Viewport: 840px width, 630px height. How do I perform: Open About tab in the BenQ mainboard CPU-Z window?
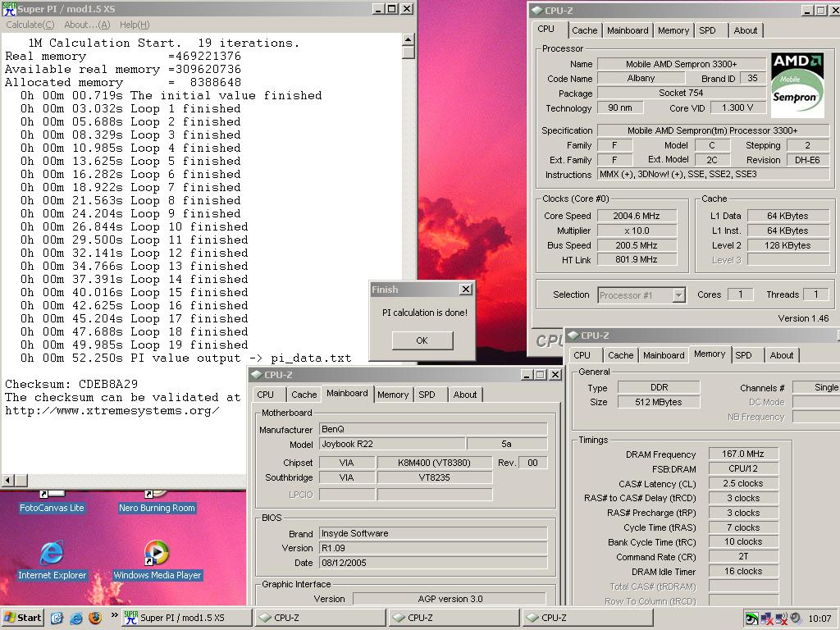click(x=465, y=395)
